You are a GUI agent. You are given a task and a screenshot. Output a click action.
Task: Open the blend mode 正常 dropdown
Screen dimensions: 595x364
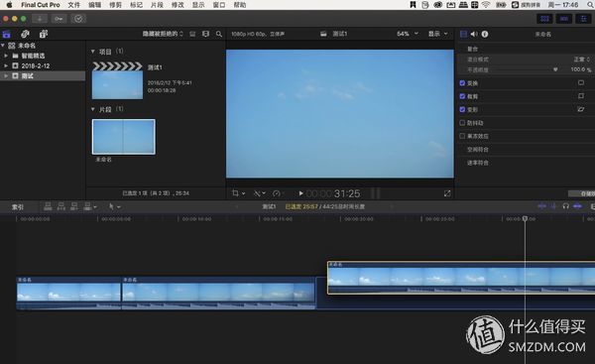[x=582, y=60]
